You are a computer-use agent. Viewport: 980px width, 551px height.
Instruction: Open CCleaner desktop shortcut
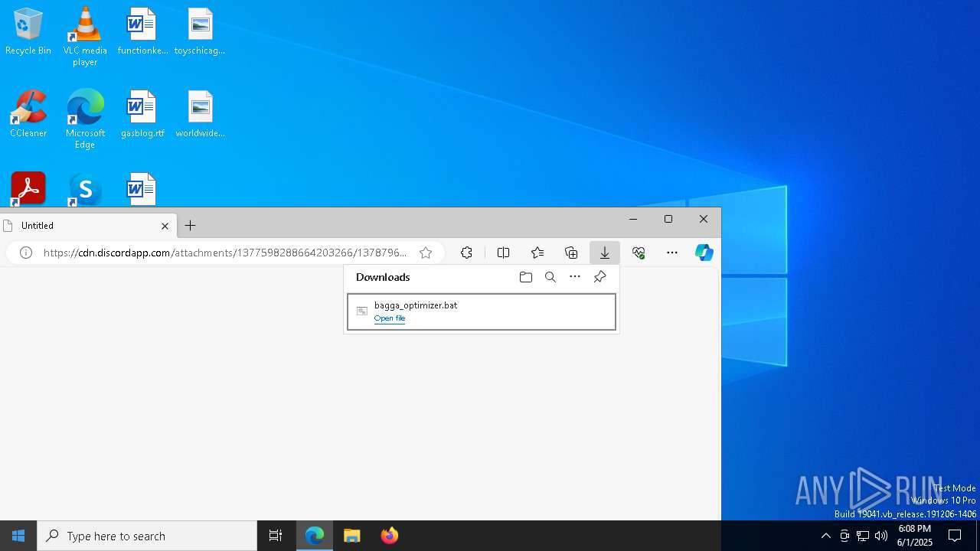[x=28, y=115]
